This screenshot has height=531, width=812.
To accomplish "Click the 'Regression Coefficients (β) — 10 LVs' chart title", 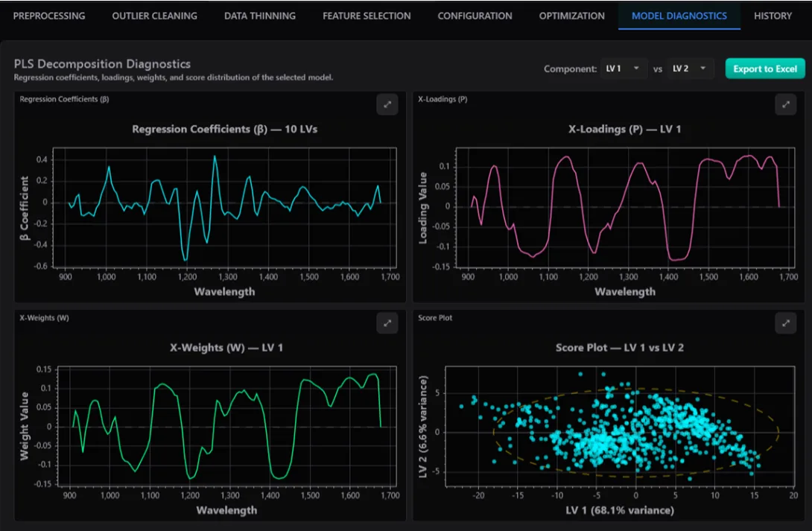I will pyautogui.click(x=225, y=130).
